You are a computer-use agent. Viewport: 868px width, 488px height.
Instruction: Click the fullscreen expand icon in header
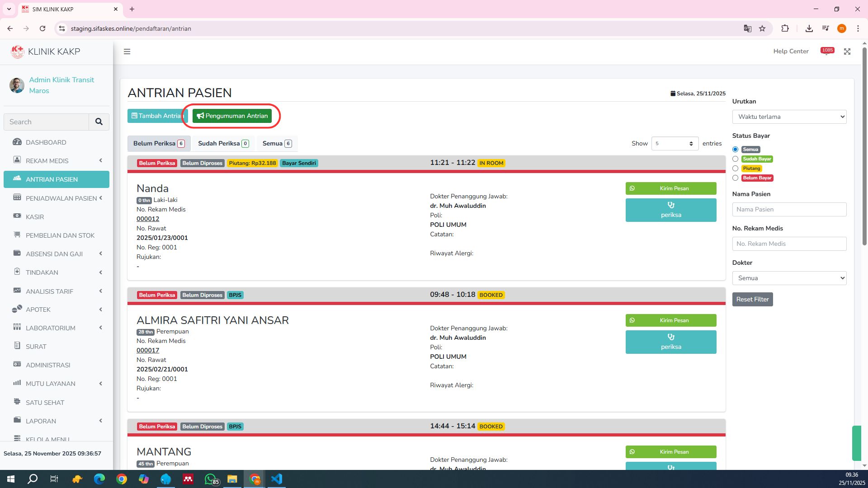(847, 52)
